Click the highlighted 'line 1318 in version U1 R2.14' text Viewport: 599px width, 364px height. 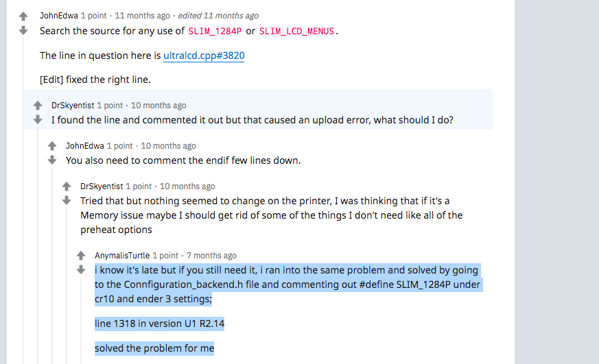[159, 324]
